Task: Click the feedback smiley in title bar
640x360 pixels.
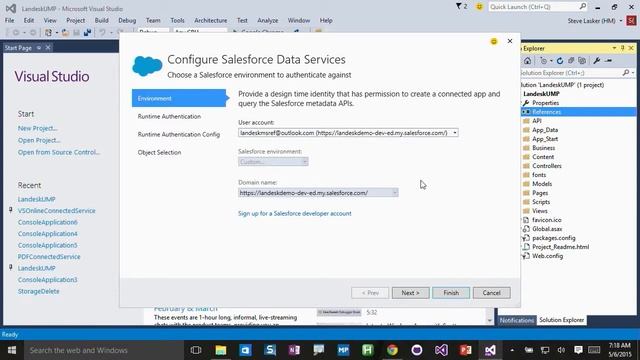Action: [479, 7]
